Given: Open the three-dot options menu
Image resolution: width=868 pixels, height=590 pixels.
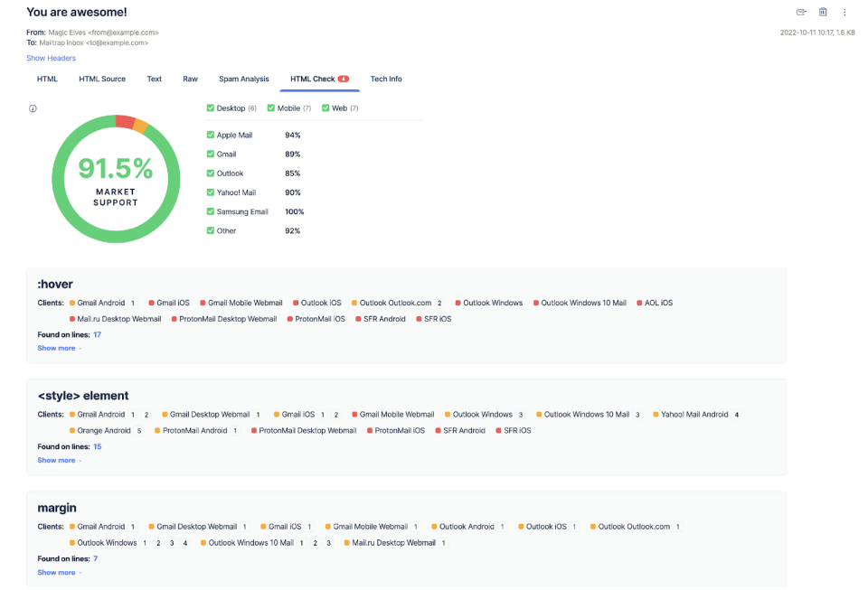Looking at the screenshot, I should point(844,11).
